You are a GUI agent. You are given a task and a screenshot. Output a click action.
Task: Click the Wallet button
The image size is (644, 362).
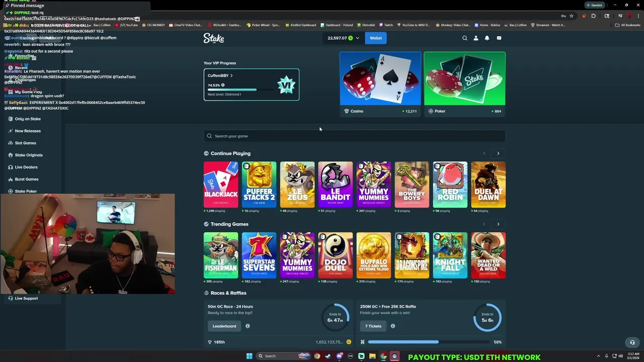[376, 38]
